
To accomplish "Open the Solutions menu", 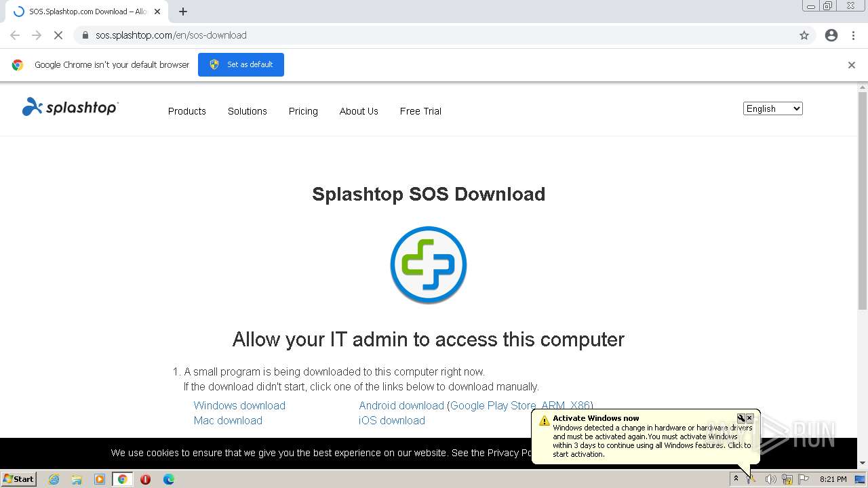I will pyautogui.click(x=248, y=111).
